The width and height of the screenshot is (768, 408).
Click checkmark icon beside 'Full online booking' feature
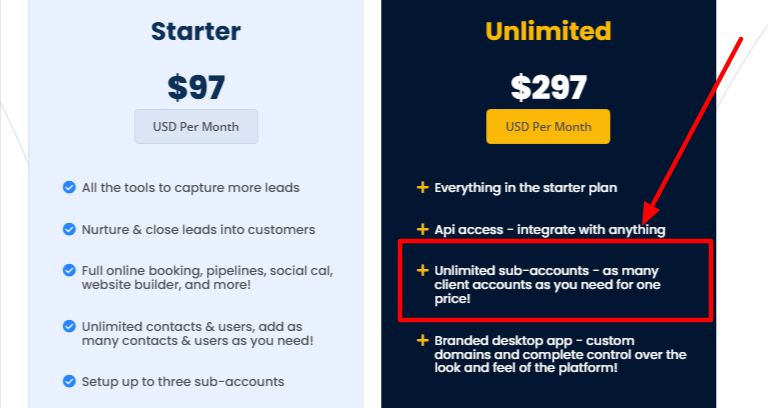coord(69,271)
